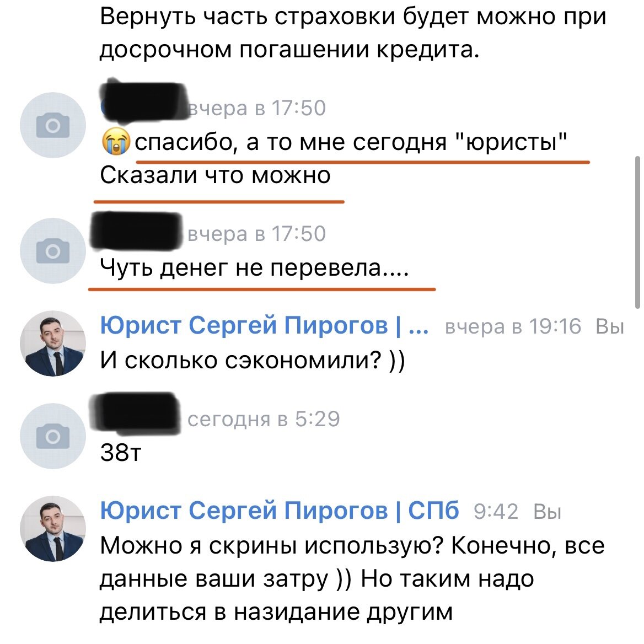The image size is (644, 644).
Task: Open Сергей Пирогов's profile photo near 19:16
Action: 53,343
